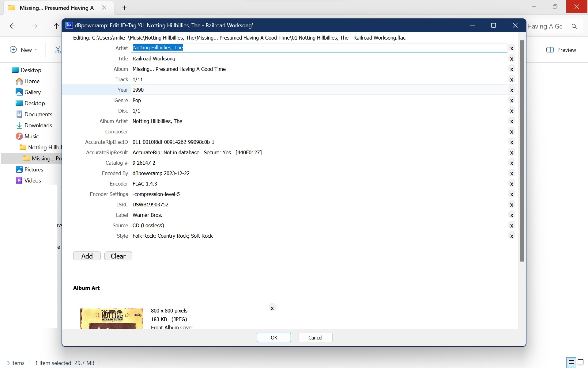Viewport: 588px width, 368px height.
Task: Remove the ISRC tag x icon
Action: [x=511, y=205]
